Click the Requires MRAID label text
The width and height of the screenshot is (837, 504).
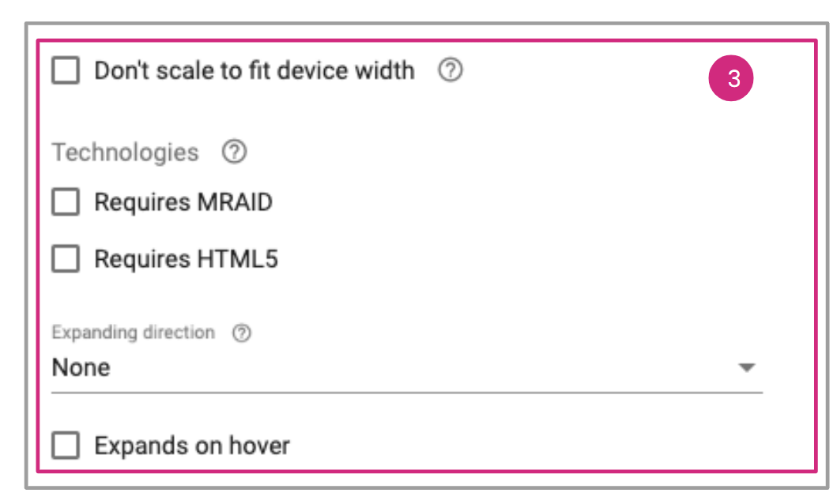[x=183, y=203]
